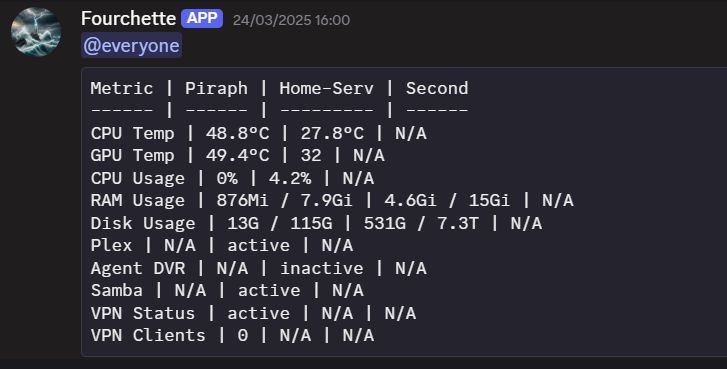Select the @everyone mention
Image resolution: width=727 pixels, height=369 pixels.
coord(132,45)
